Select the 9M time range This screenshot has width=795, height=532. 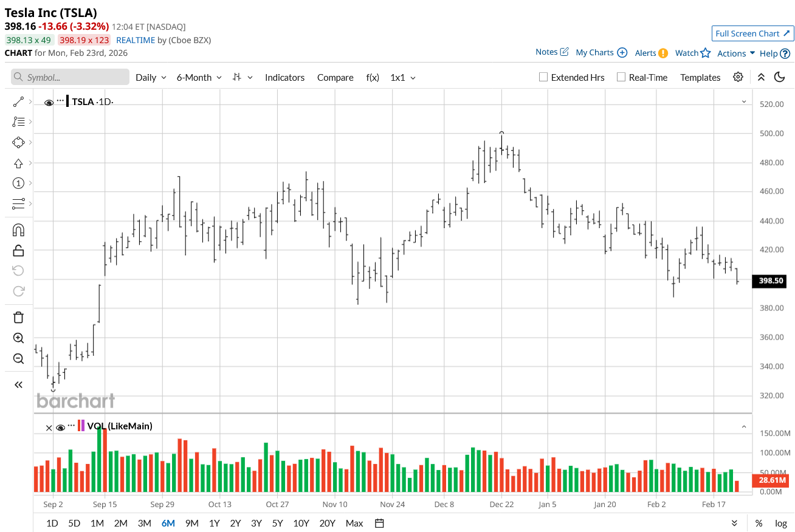pyautogui.click(x=191, y=523)
